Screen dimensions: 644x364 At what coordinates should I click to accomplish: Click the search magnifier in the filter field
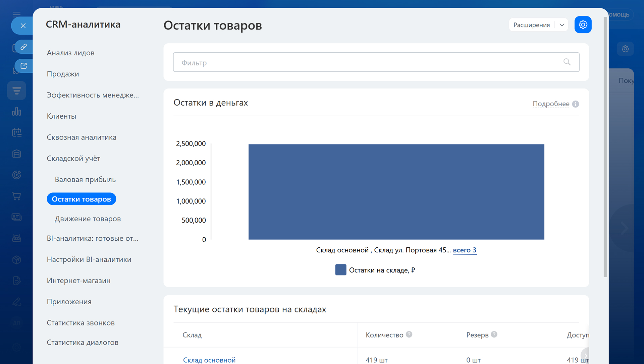567,62
